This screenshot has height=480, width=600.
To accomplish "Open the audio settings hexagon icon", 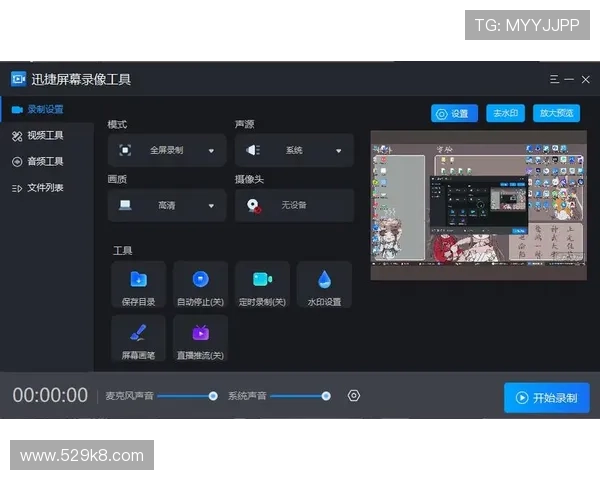I will [354, 395].
